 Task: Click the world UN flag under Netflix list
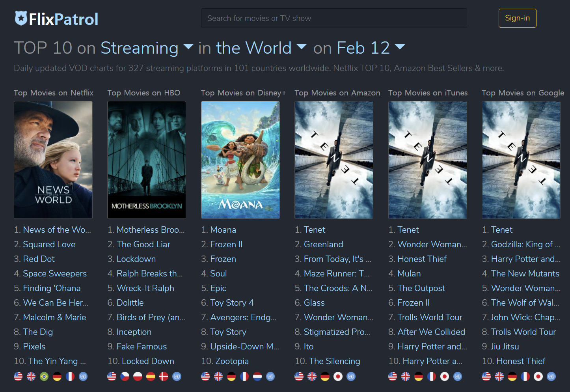83,376
